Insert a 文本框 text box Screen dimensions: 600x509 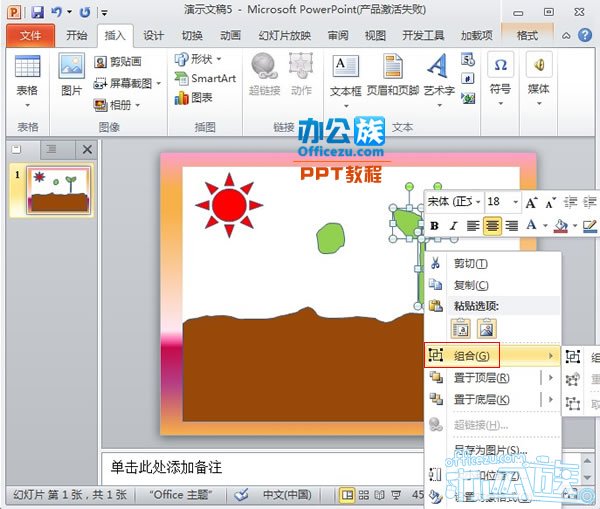346,81
